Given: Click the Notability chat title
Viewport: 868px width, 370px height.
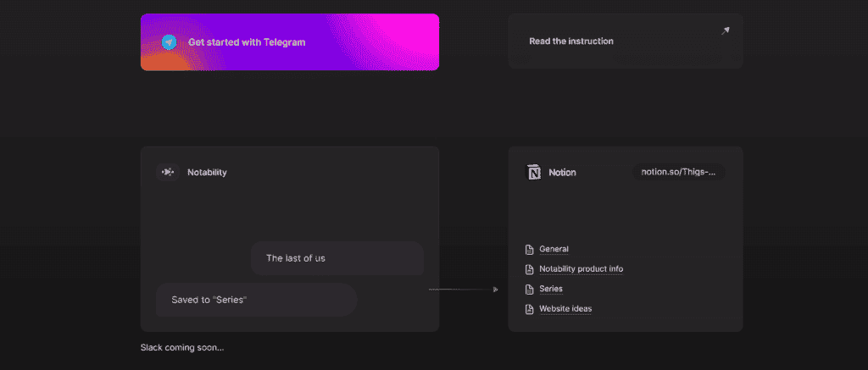Looking at the screenshot, I should [207, 172].
